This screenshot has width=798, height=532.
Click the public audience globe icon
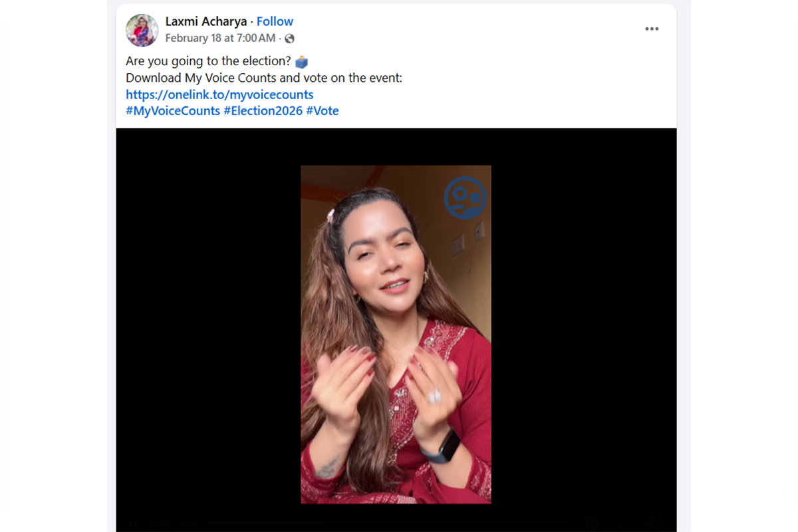pyautogui.click(x=289, y=39)
